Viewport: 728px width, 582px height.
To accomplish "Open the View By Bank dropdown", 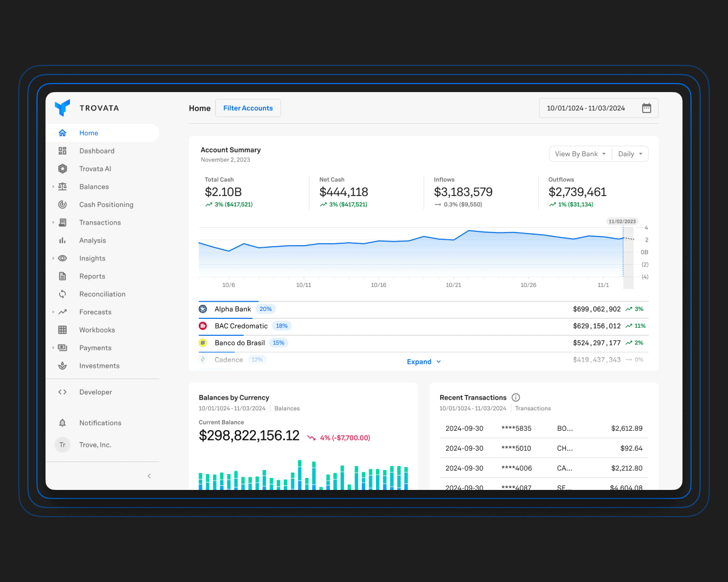I will click(x=580, y=154).
